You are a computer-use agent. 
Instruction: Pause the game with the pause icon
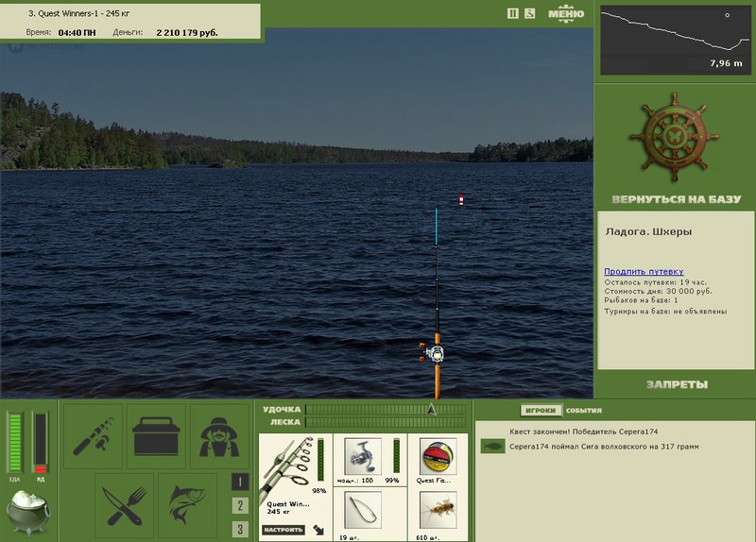pyautogui.click(x=512, y=13)
